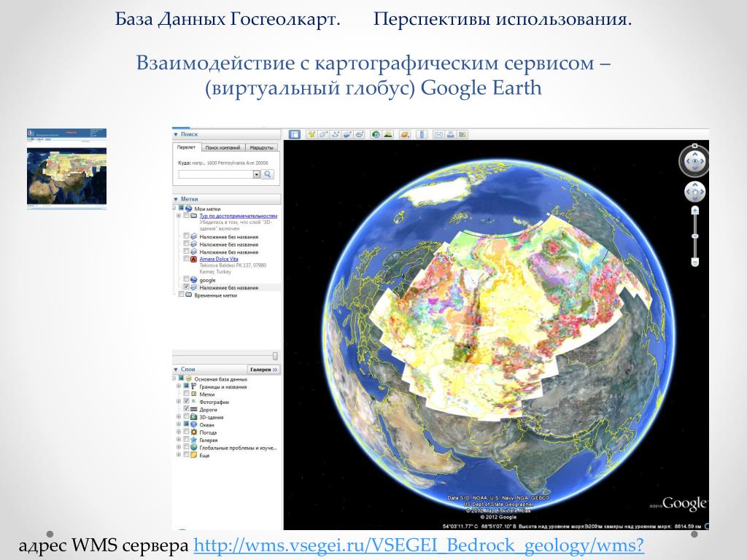747x560 pixels.
Task: Show historical imagery clock icon
Action: pyautogui.click(x=376, y=135)
